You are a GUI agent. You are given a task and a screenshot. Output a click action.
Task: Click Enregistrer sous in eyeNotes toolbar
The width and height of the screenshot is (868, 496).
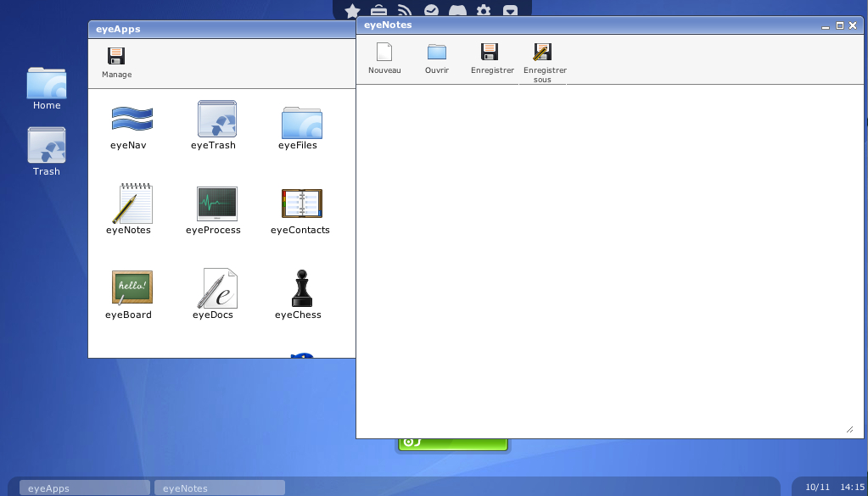coord(544,63)
